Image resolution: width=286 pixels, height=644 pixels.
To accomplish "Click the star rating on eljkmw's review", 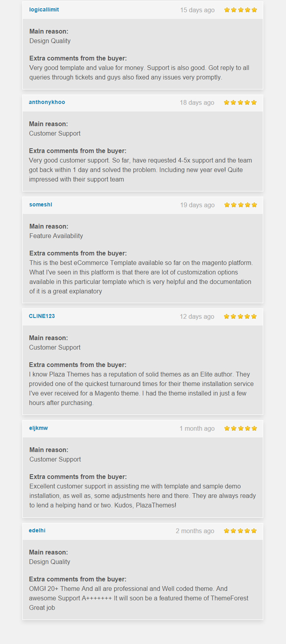I will coord(240,428).
